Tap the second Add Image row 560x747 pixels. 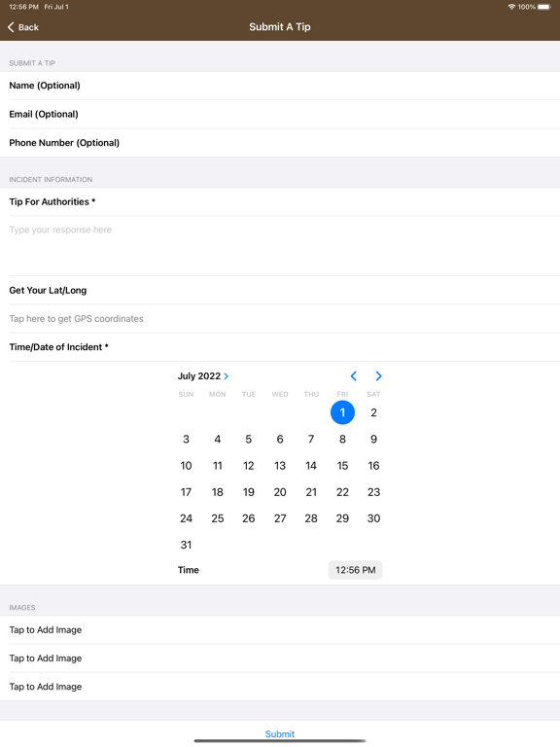(280, 658)
